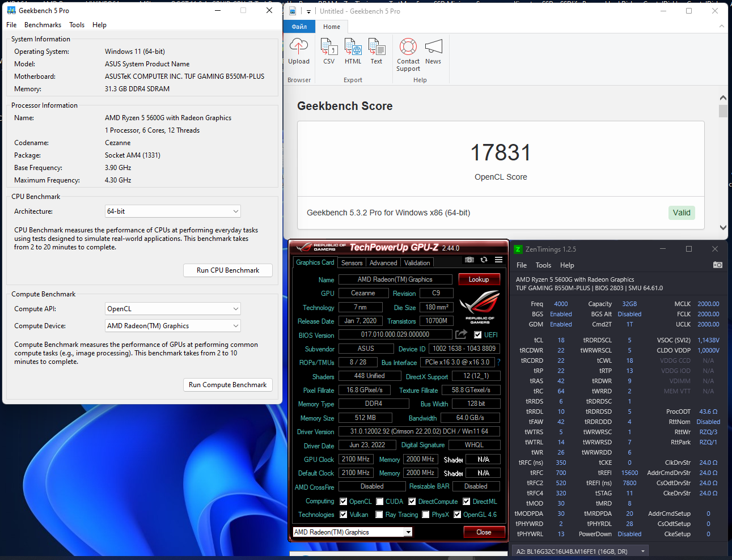Toggle the UEFI checkbox in GPU-Z
The height and width of the screenshot is (560, 732).
click(x=477, y=334)
